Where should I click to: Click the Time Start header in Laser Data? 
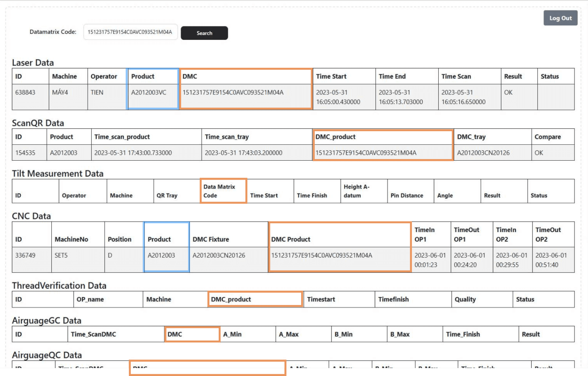tap(331, 77)
